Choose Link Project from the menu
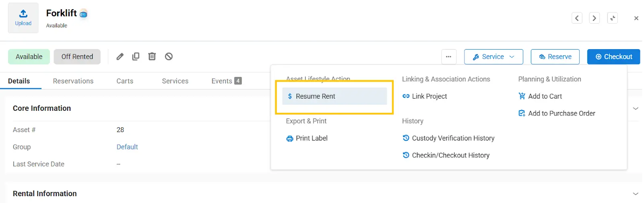This screenshot has width=644, height=203. (425, 96)
